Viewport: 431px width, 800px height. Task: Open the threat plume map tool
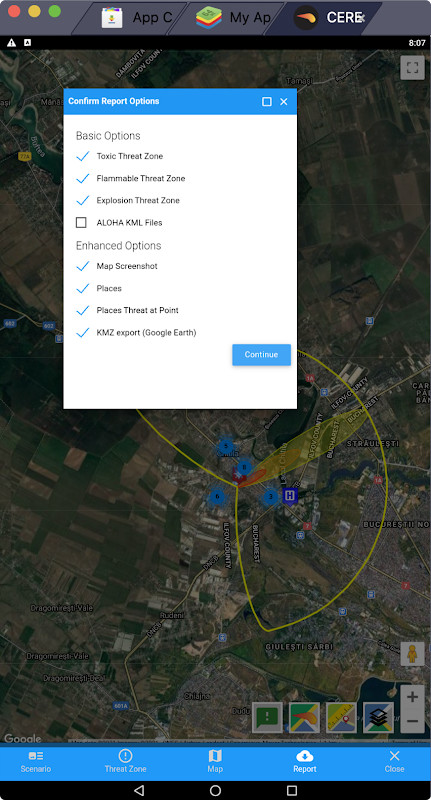[x=305, y=717]
